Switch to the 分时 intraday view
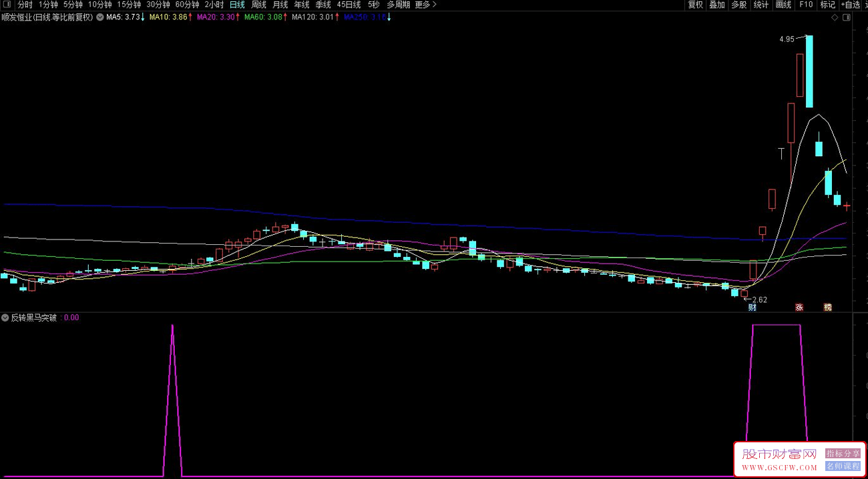The width and height of the screenshot is (868, 479). tap(25, 5)
